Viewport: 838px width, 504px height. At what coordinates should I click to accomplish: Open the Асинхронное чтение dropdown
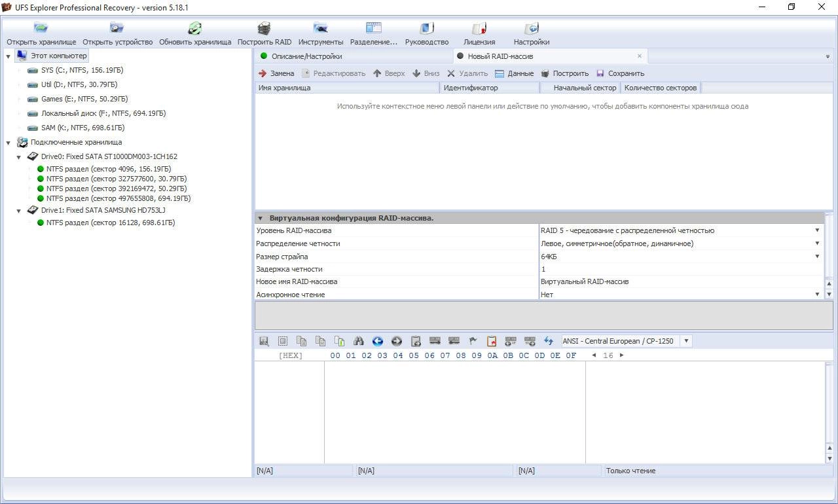pyautogui.click(x=817, y=295)
